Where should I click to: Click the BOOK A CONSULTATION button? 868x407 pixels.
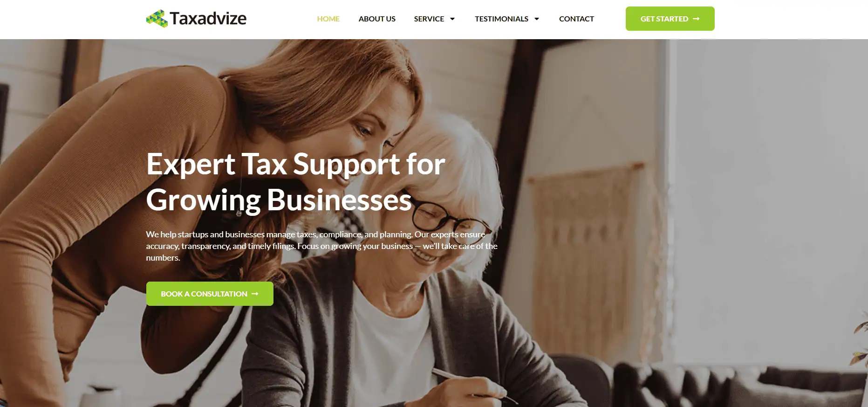[x=210, y=294]
